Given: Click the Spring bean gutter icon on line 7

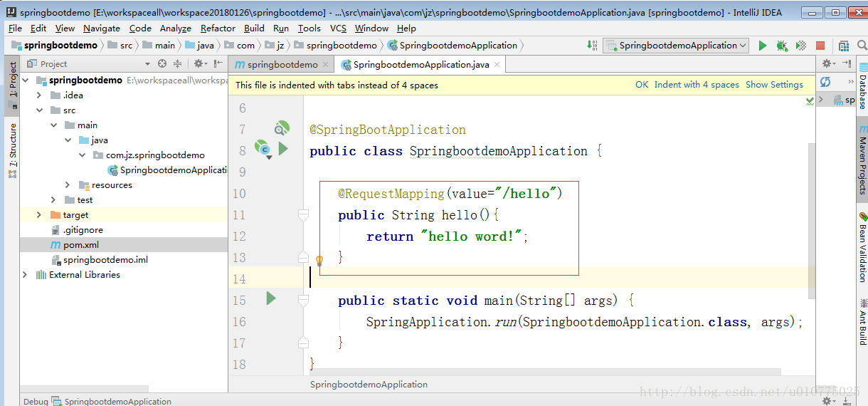Looking at the screenshot, I should click(282, 129).
